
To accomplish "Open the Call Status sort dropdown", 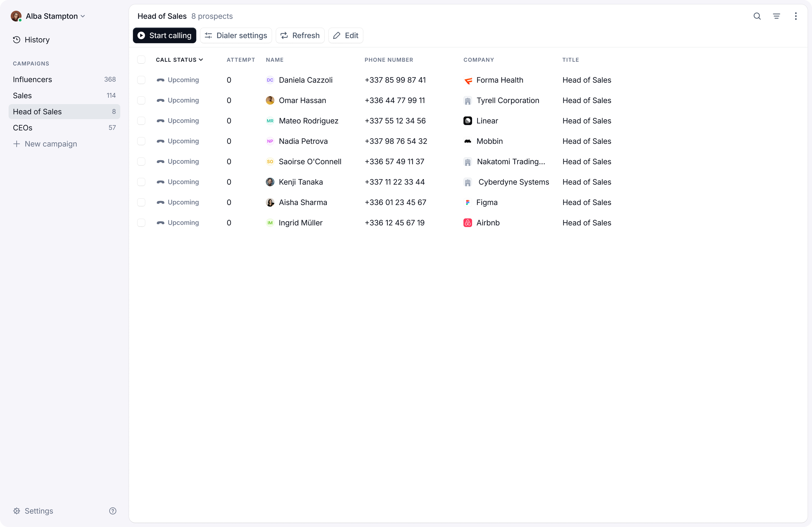I will tap(179, 60).
